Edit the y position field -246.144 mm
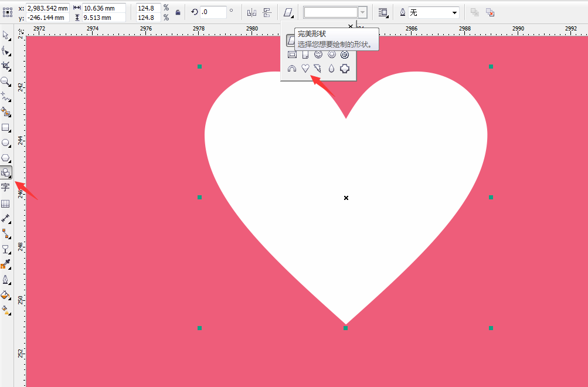 (x=47, y=18)
